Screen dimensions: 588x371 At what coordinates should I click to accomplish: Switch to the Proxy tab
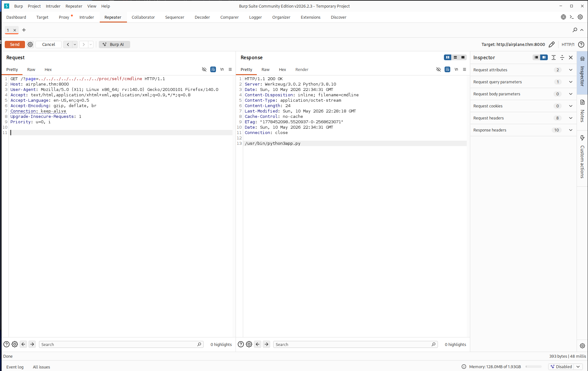pyautogui.click(x=64, y=17)
